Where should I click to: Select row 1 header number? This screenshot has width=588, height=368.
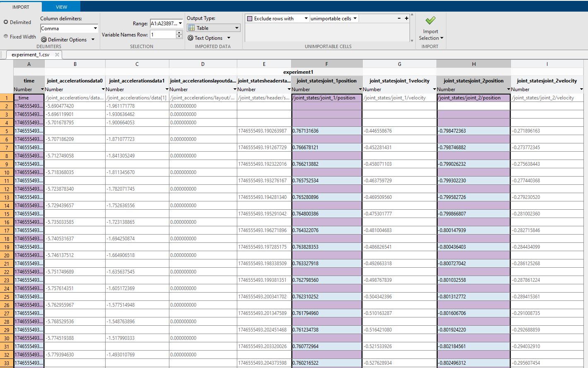click(7, 98)
